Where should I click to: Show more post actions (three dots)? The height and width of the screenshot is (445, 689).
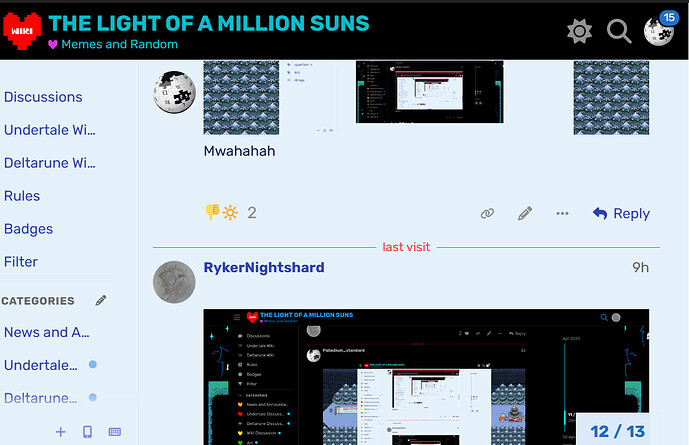[x=562, y=213]
